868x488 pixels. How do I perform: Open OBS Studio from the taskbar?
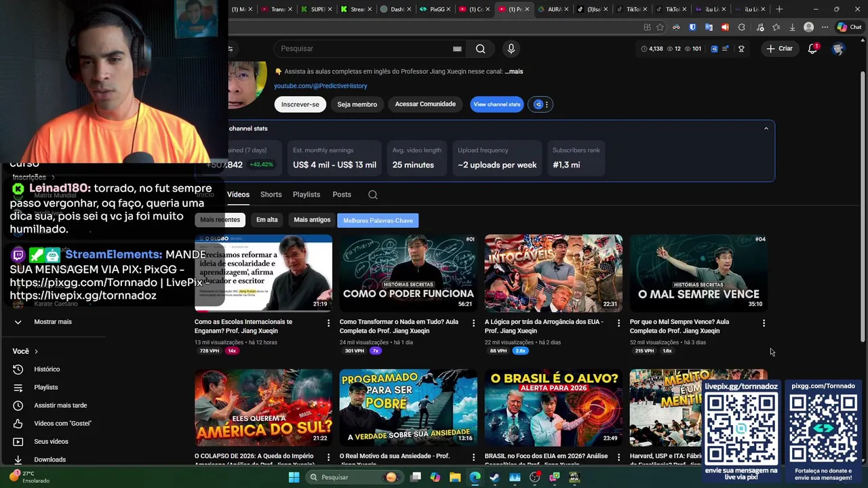[x=534, y=477]
